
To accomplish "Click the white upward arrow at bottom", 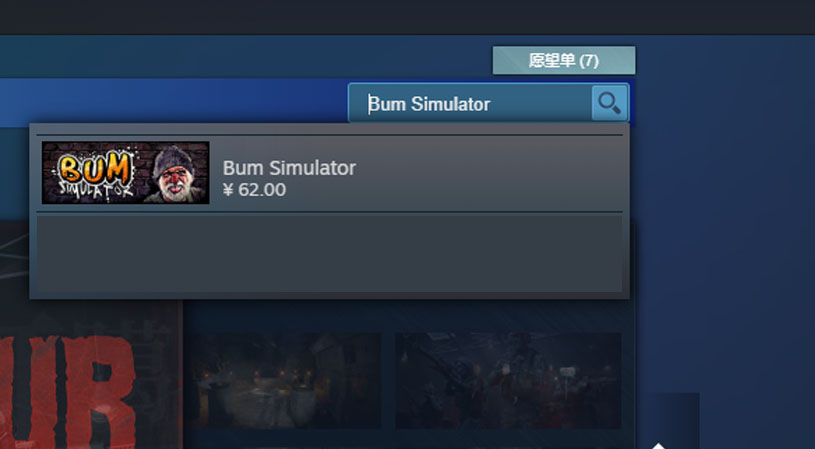I will pos(659,445).
